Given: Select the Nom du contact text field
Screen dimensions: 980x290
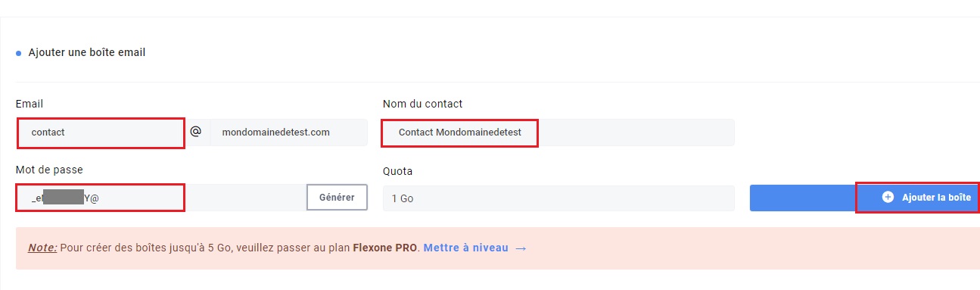Looking at the screenshot, I should (x=558, y=132).
